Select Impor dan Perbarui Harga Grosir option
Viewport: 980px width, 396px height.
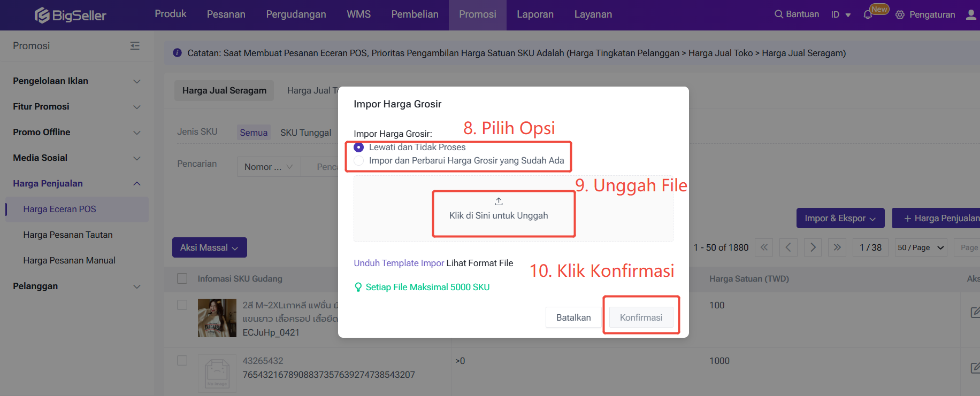(359, 161)
